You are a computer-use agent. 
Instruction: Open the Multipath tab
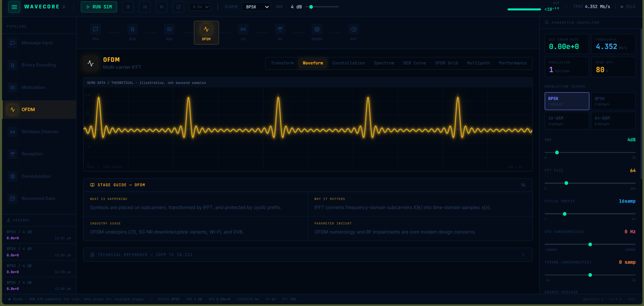point(478,63)
